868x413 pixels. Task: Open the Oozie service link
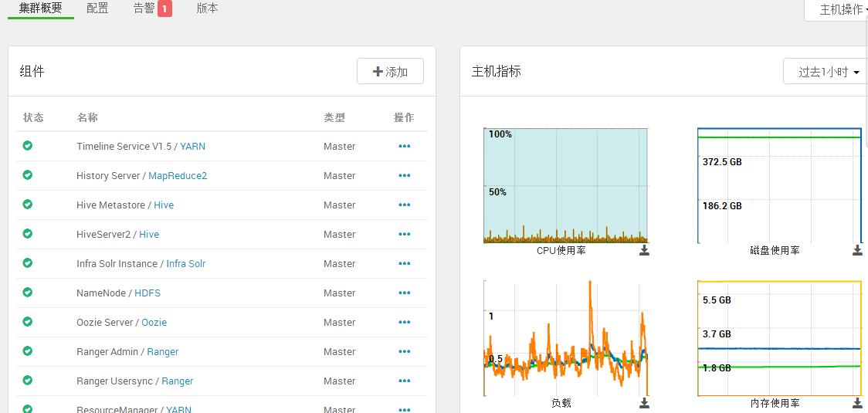coord(154,322)
